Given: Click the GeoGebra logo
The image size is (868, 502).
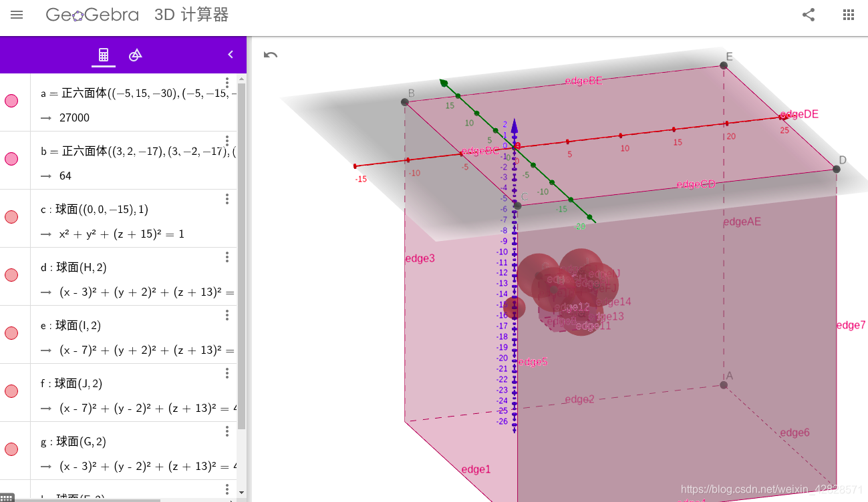Looking at the screenshot, I should [92, 15].
